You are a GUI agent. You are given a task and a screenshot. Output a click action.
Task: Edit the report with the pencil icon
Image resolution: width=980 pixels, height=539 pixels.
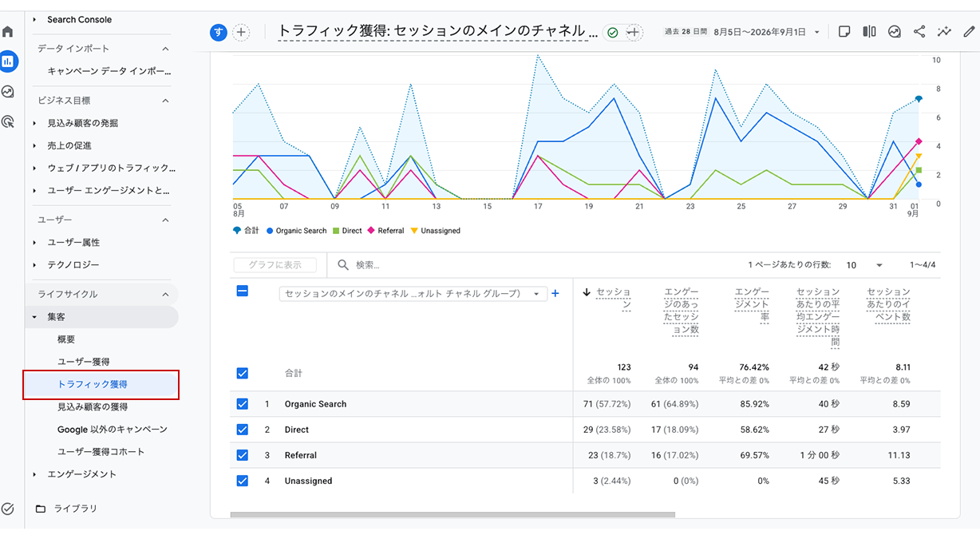969,32
